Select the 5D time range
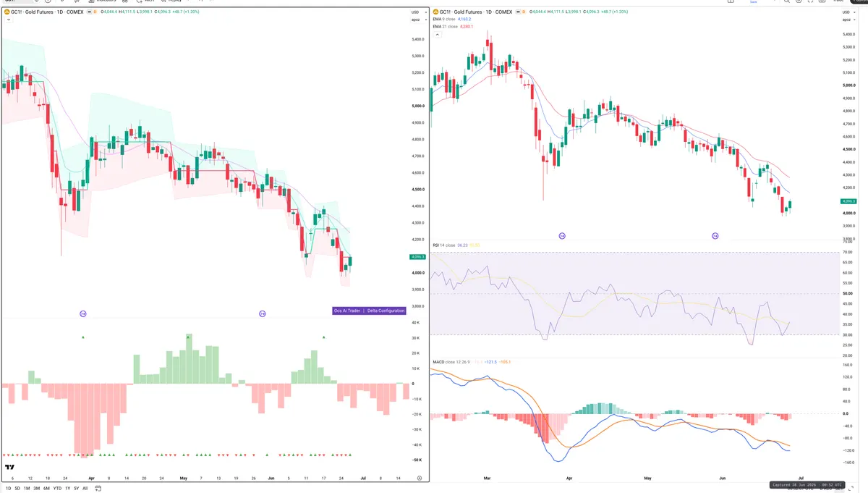Image resolution: width=868 pixels, height=493 pixels. [x=17, y=489]
